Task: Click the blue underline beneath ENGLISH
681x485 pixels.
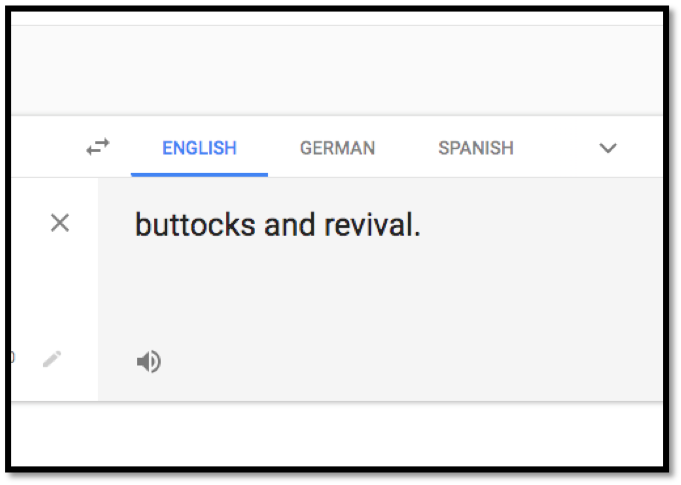Action: coord(199,175)
